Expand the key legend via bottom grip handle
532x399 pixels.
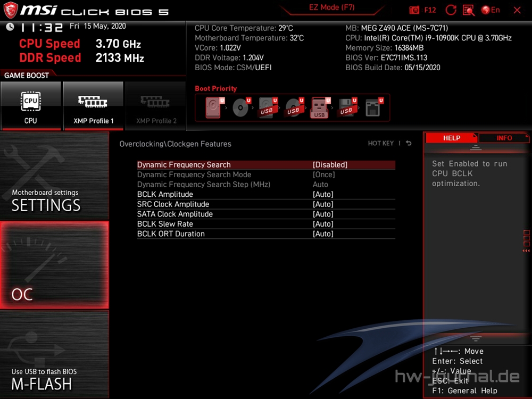pyautogui.click(x=476, y=338)
